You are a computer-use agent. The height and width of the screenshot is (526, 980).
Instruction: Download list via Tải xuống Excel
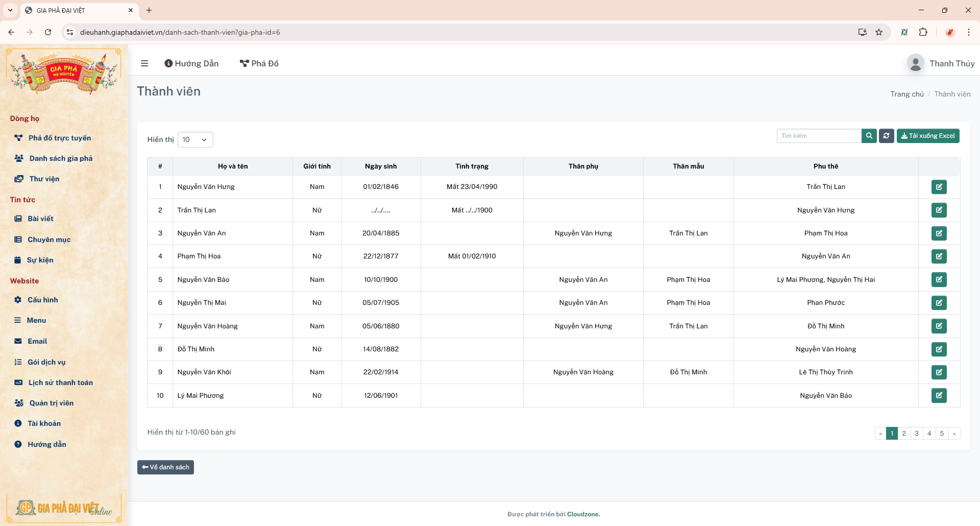pyautogui.click(x=928, y=136)
